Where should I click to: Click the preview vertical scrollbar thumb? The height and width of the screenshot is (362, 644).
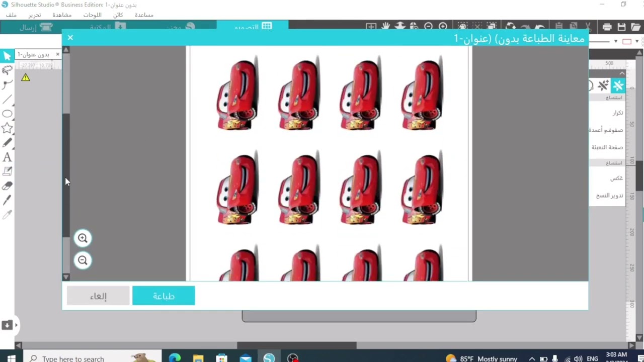66,175
